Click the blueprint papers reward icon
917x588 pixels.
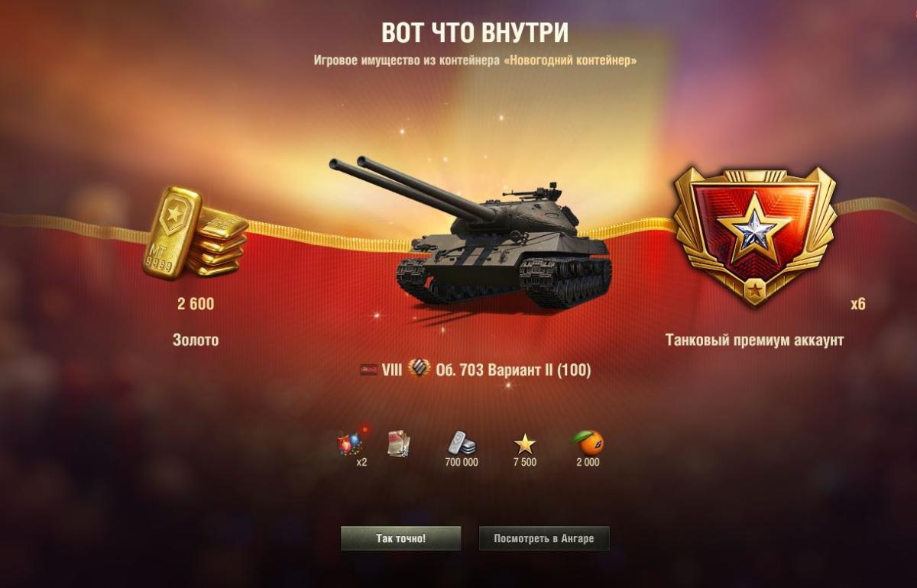coord(398,442)
